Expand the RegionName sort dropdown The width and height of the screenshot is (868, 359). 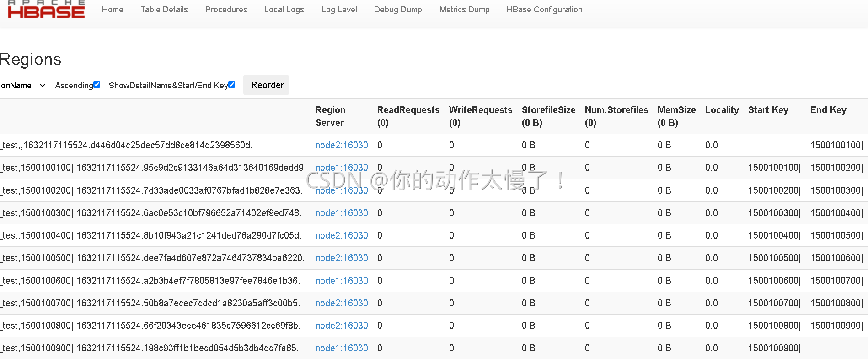(x=23, y=86)
